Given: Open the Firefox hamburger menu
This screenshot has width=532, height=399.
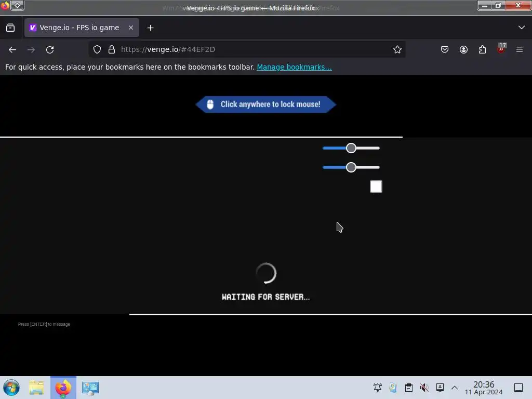Looking at the screenshot, I should 520,49.
